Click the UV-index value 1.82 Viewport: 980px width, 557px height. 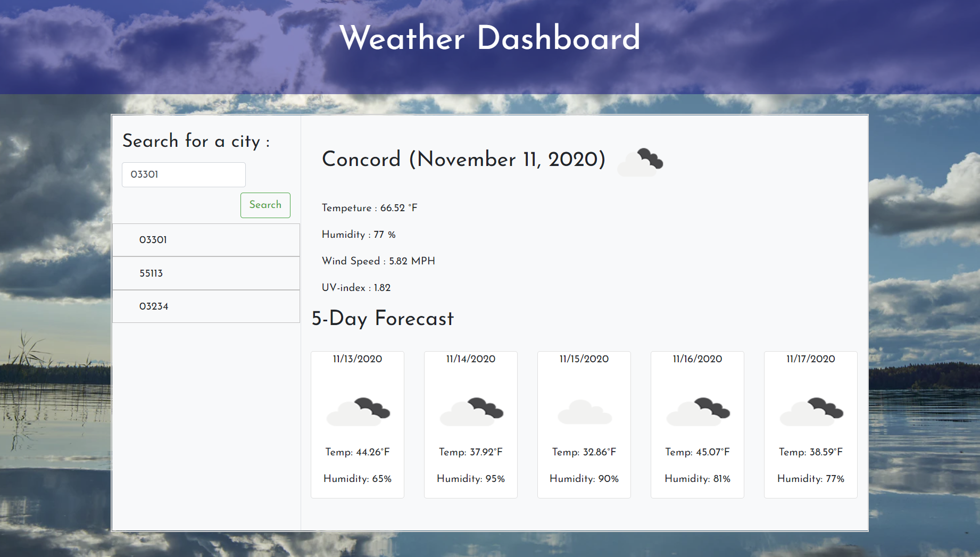click(382, 288)
